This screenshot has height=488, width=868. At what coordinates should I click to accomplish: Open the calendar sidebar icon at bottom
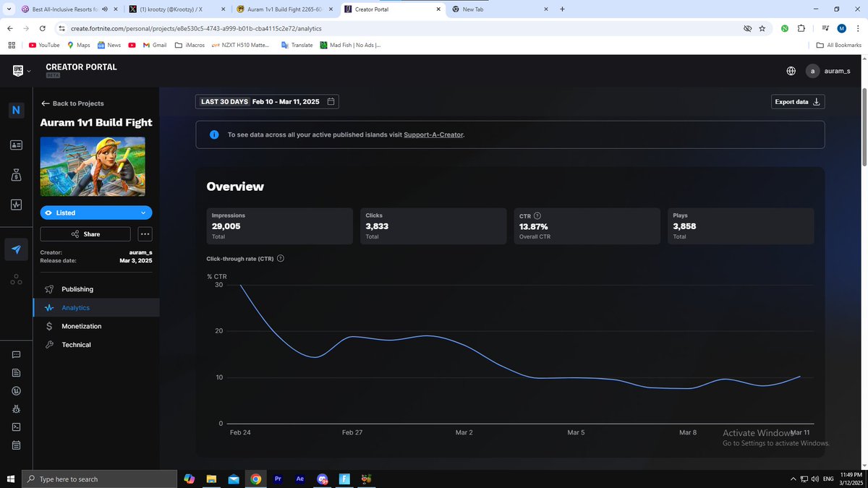tap(17, 445)
